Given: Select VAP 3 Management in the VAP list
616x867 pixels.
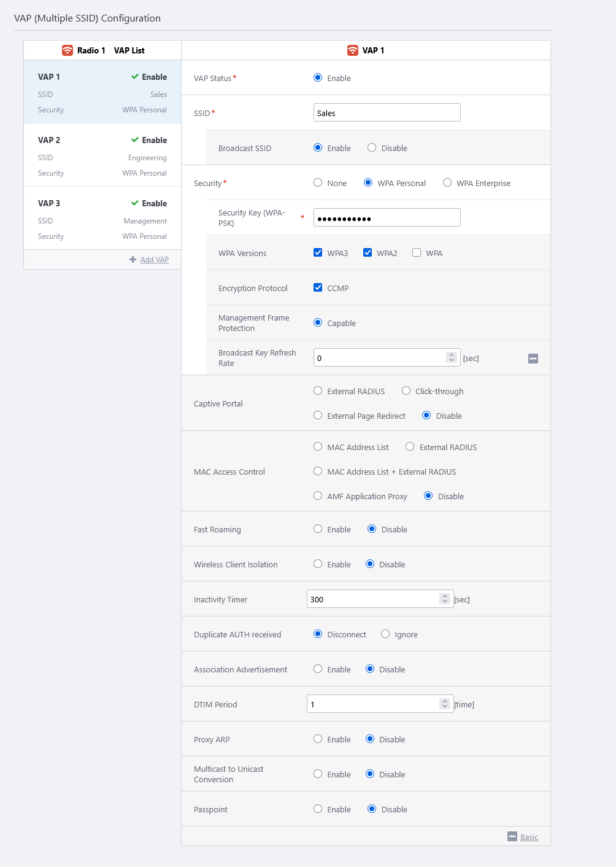Looking at the screenshot, I should (x=102, y=219).
